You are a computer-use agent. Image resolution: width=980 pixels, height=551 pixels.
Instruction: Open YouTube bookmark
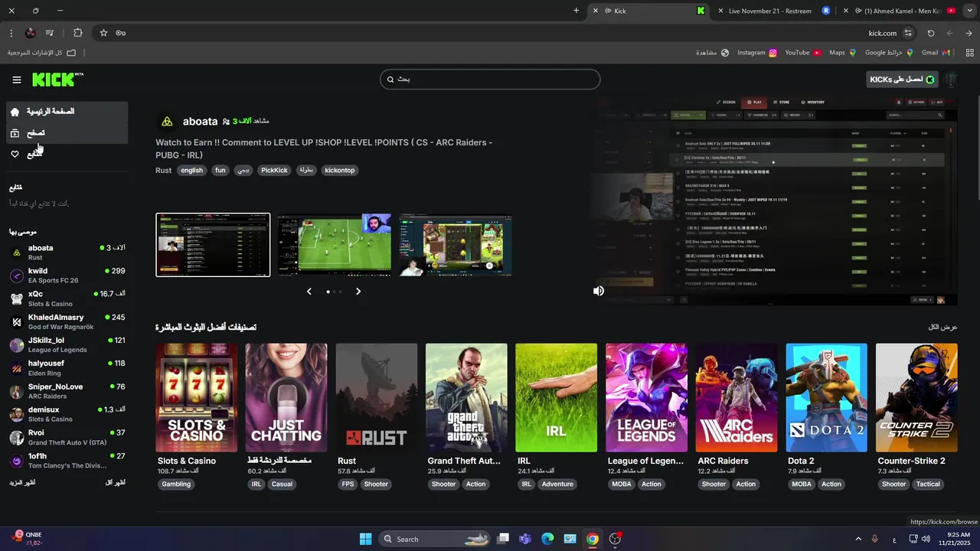[x=803, y=53]
